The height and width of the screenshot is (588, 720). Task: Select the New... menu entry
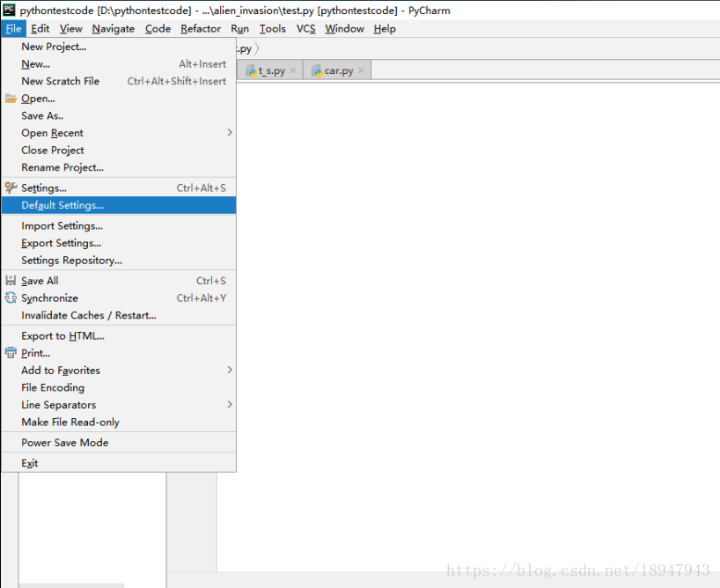[x=119, y=64]
